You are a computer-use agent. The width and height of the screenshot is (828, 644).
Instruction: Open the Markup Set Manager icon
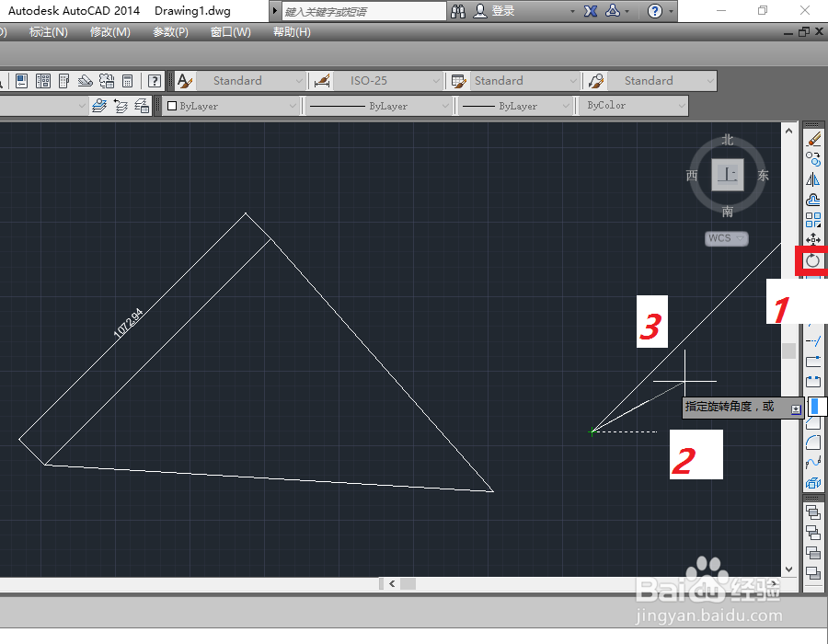[107, 81]
